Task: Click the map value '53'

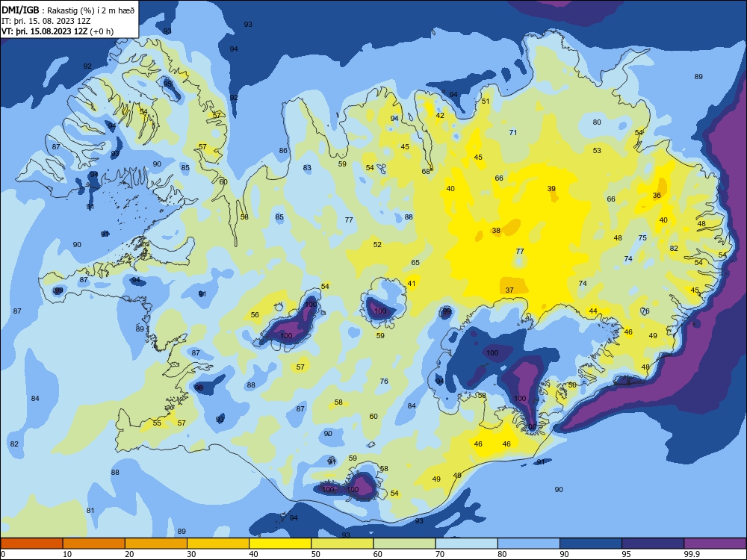Action: 597,151
